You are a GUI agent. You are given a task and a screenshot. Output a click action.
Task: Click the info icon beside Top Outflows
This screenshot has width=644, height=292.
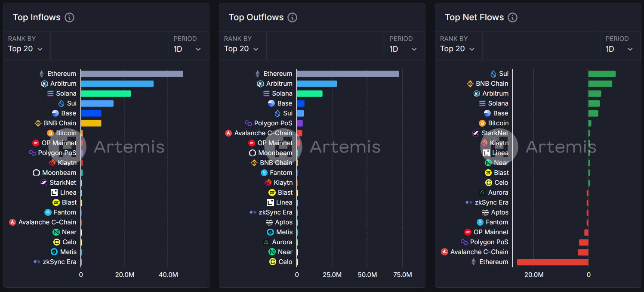pyautogui.click(x=292, y=17)
